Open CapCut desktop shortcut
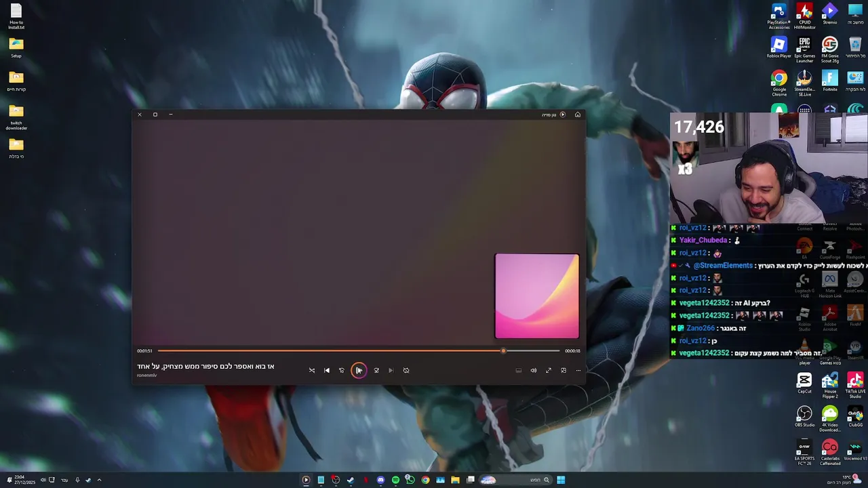Viewport: 868px width, 488px height. tap(804, 383)
